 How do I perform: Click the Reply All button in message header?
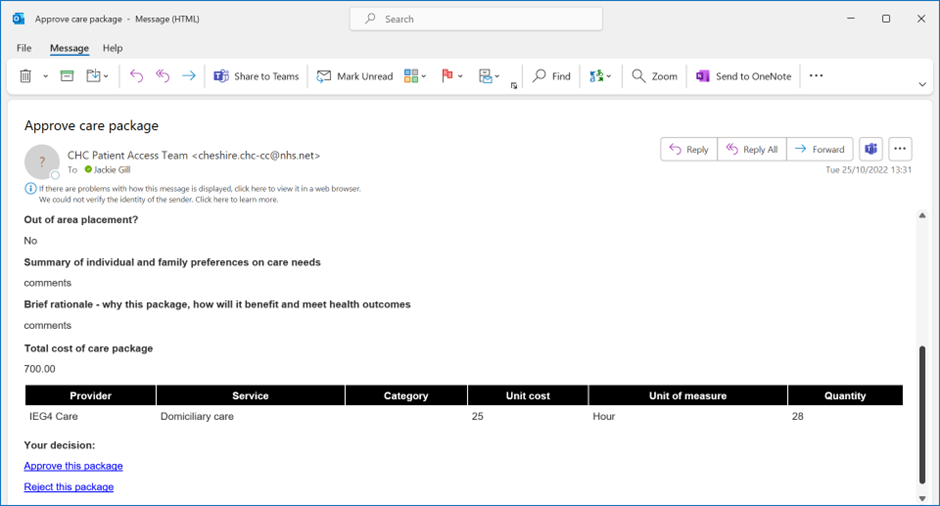[752, 149]
